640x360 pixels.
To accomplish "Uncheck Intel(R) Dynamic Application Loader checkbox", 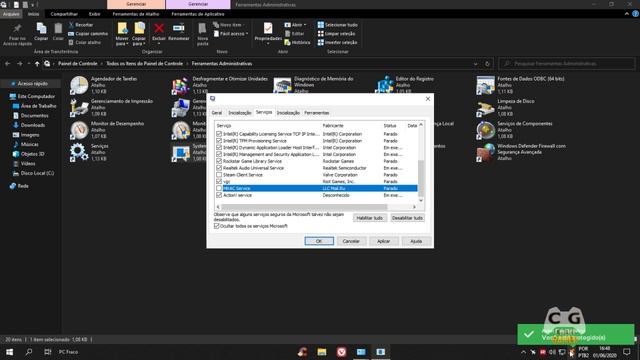I will 219,147.
